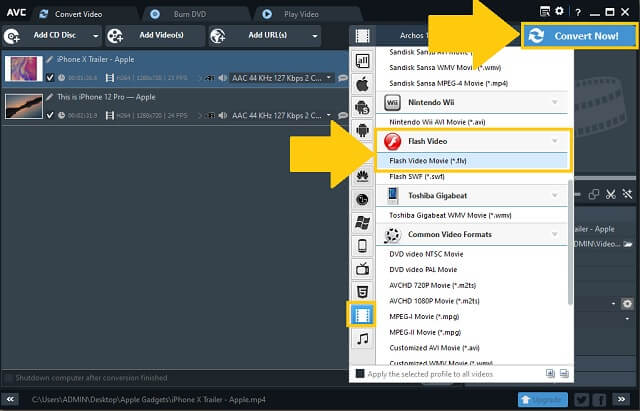Open the Add URL(s) dropdown arrow
This screenshot has height=411, width=640.
[315, 36]
